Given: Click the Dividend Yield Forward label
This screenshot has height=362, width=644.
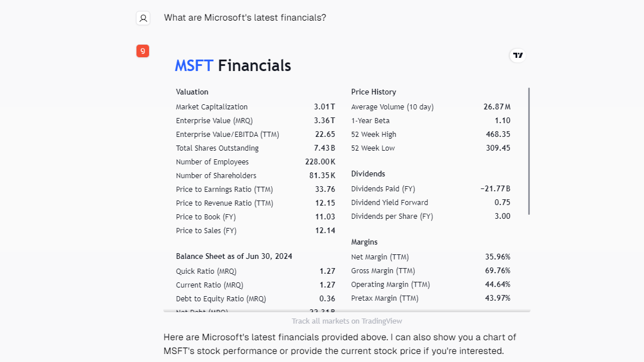Looking at the screenshot, I should [389, 203].
